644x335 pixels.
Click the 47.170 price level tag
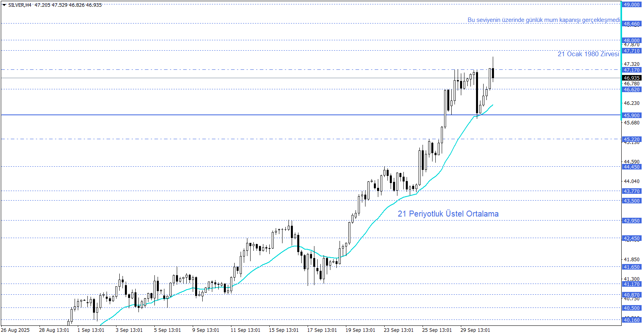coord(631,70)
